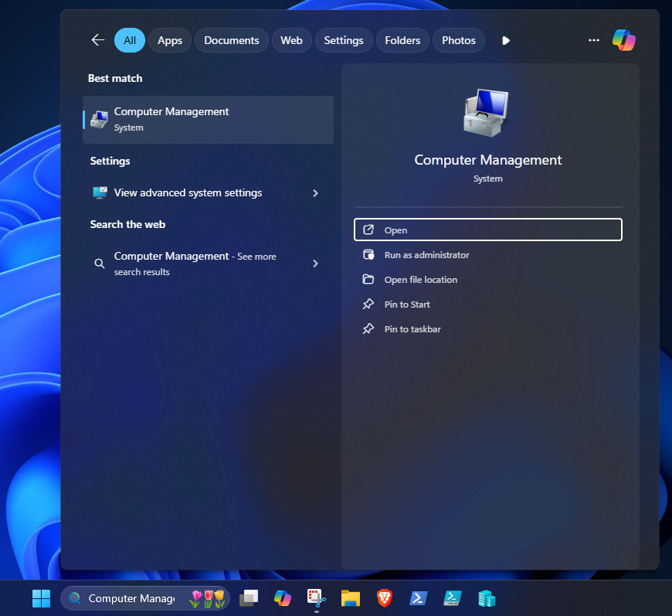Open the Copilot icon in the search window
Viewport: 672px width, 616px height.
click(x=624, y=39)
